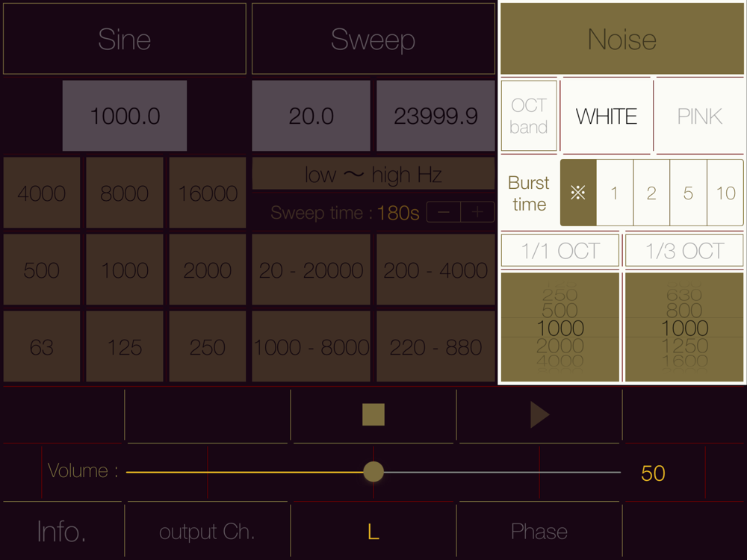Choose the 200 - 4000 sweep range preset
Viewport: 747px width, 560px height.
coord(436,270)
